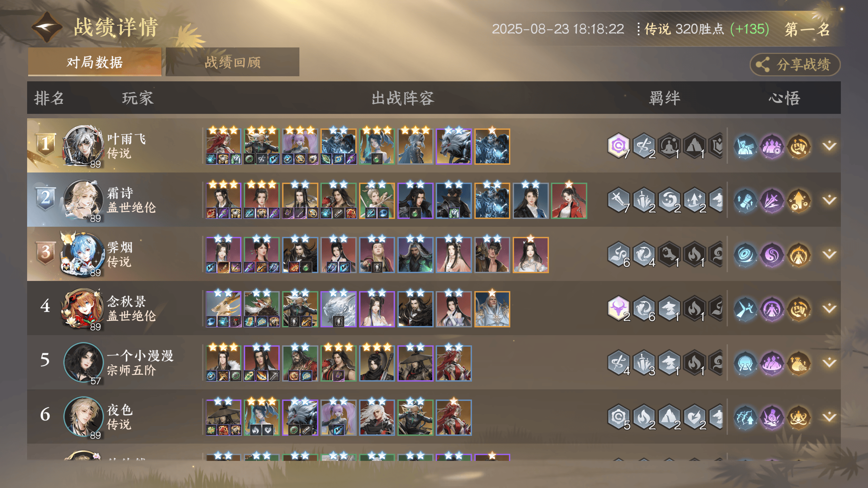Open 叶雨飞's player avatar
Viewport: 868px width, 488px height.
(83, 146)
